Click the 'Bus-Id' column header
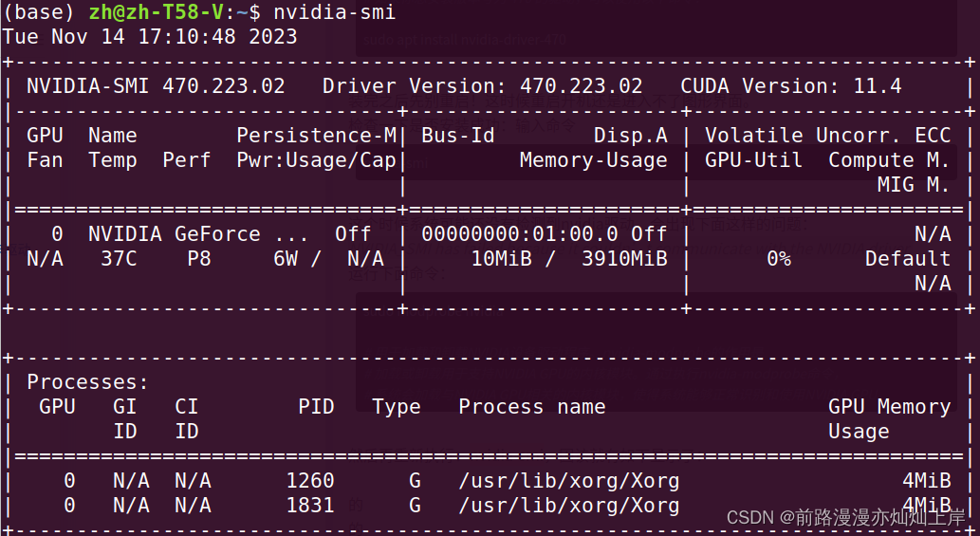980x536 pixels. click(x=458, y=135)
